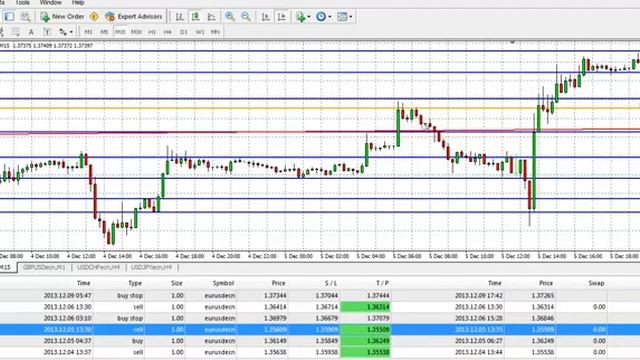Click the Templates icon

tap(342, 17)
